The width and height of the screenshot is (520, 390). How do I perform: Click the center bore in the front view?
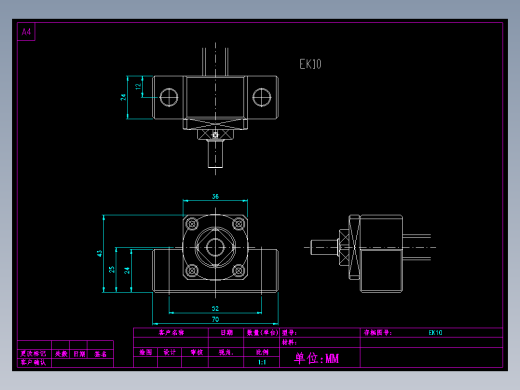[215, 247]
